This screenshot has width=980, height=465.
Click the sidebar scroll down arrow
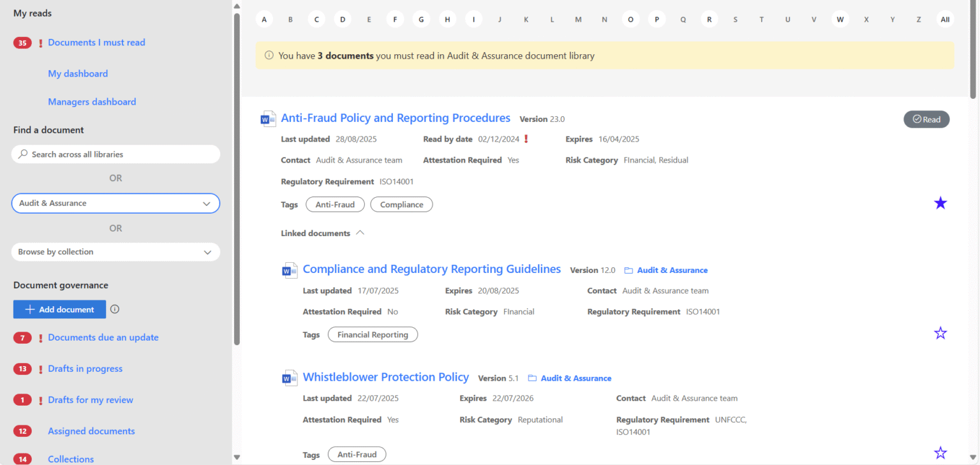(x=237, y=457)
